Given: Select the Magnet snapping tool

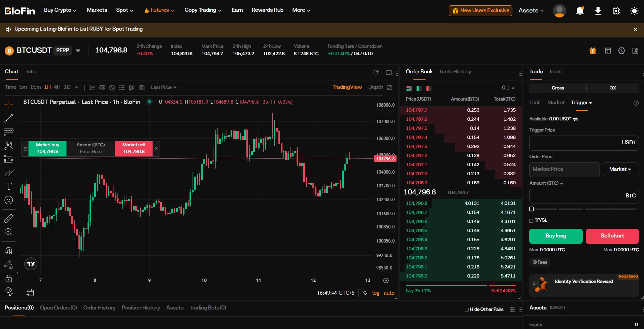Looking at the screenshot, I should (9, 250).
